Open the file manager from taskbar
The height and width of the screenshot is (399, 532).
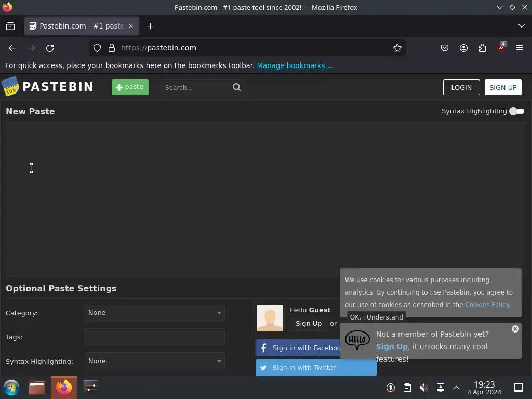(x=37, y=388)
